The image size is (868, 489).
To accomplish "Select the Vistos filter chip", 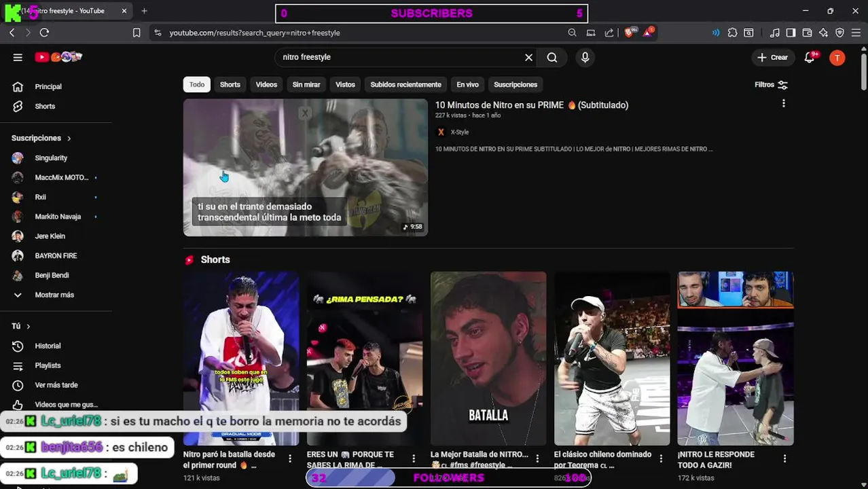I will 345,85.
